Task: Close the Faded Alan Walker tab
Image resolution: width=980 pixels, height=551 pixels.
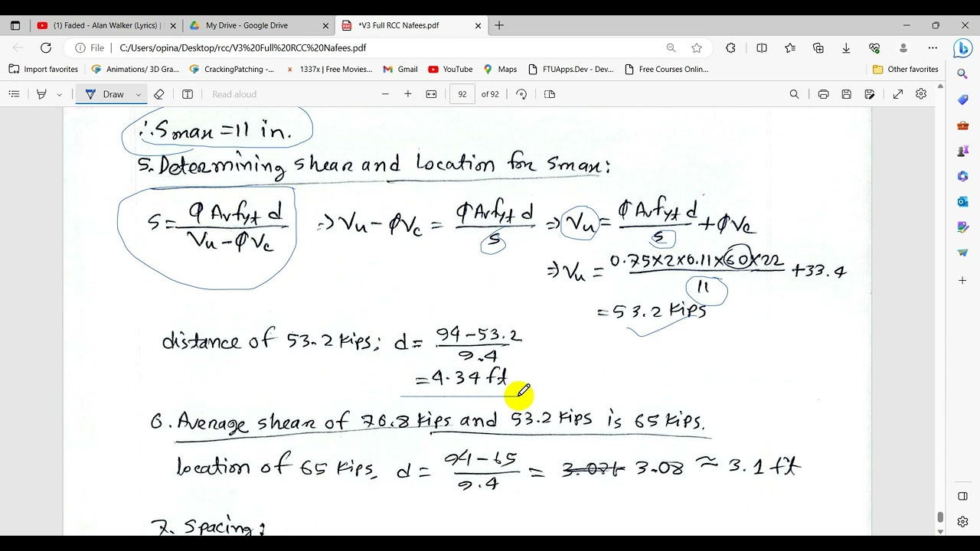Action: pyautogui.click(x=173, y=25)
